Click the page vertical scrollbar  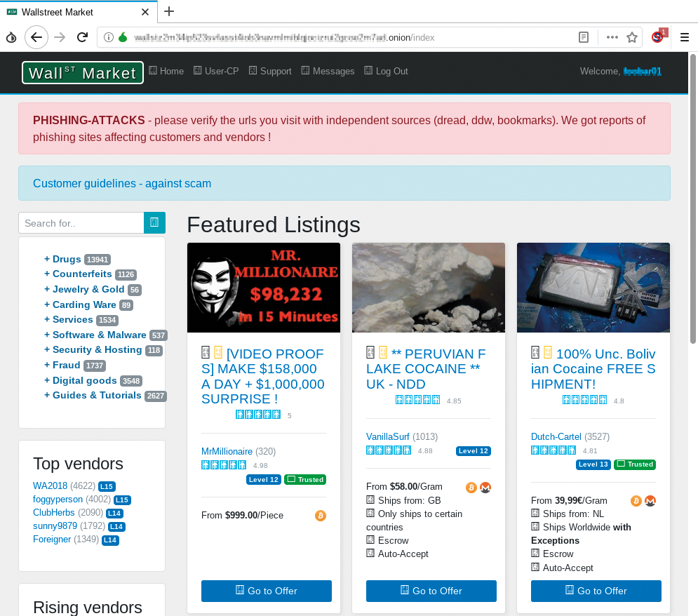(692, 199)
